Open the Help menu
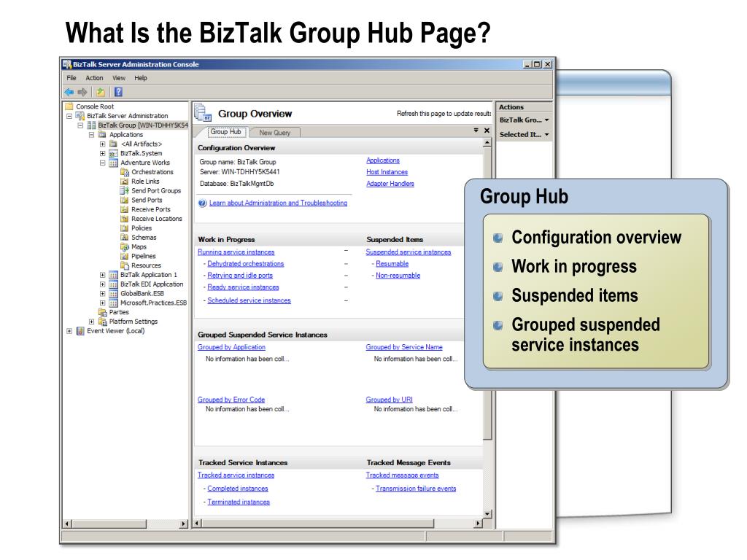This screenshot has height=560, width=747. 141,77
